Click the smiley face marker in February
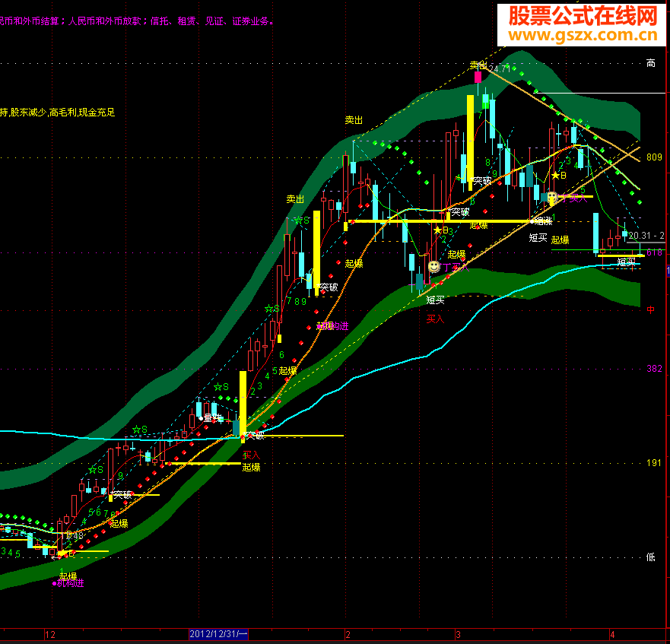This screenshot has width=670, height=644. pyautogui.click(x=433, y=267)
